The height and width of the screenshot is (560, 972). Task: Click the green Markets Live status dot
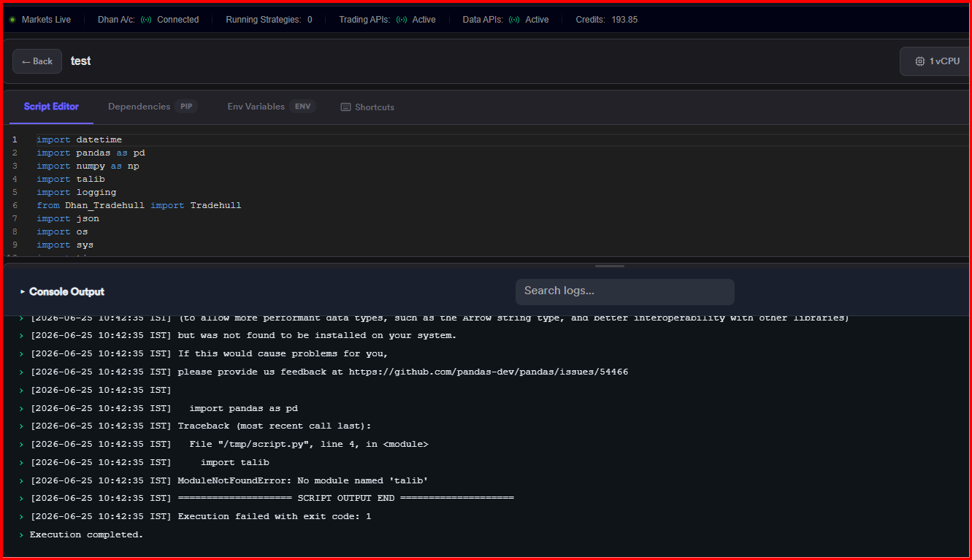pyautogui.click(x=12, y=20)
